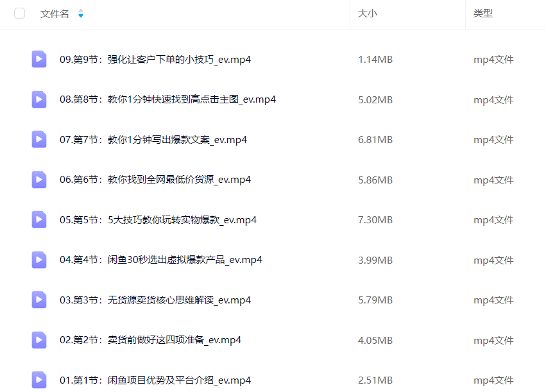546x392 pixels.
Task: Click mp4文件 type in 03.第3节 row
Action: (x=493, y=300)
